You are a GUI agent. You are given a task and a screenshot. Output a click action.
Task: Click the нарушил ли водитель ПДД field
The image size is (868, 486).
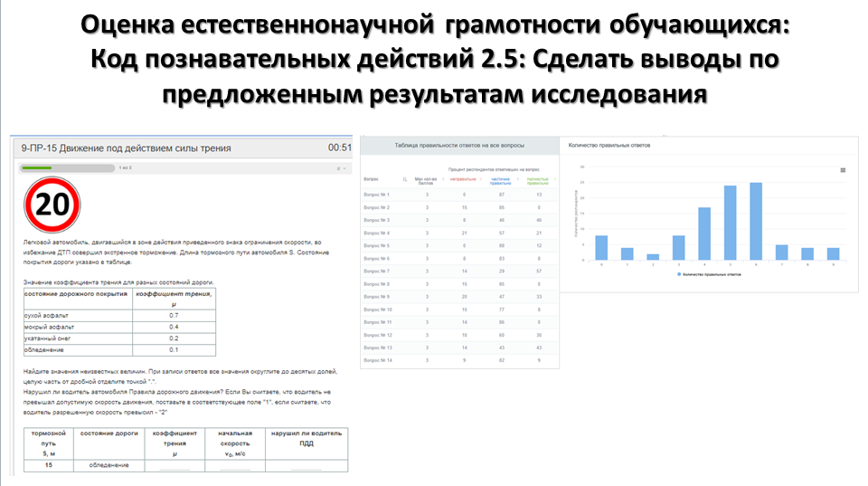[x=306, y=465]
